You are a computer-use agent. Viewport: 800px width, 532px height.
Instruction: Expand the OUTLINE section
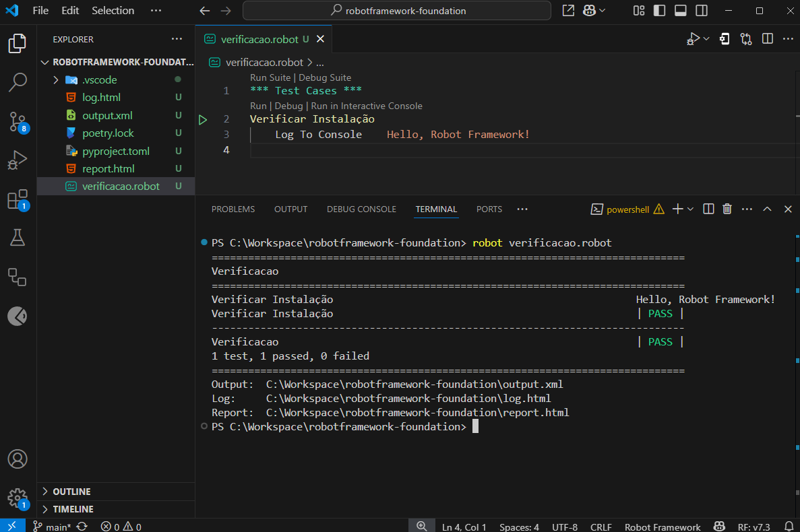click(x=71, y=492)
